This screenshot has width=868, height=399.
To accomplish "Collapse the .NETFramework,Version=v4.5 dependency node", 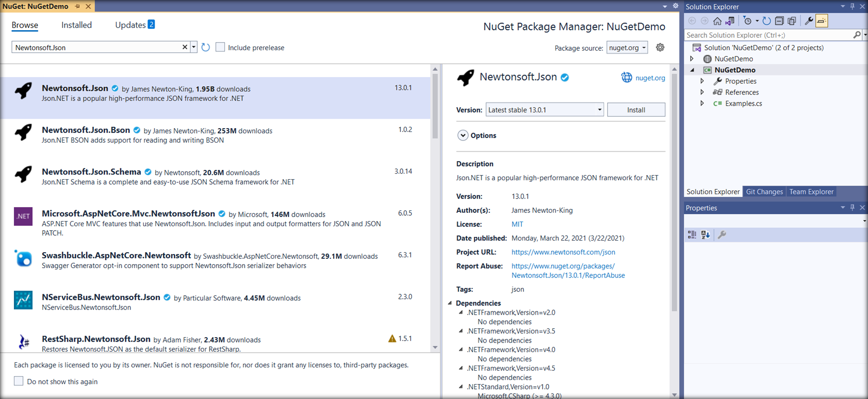I will [461, 368].
